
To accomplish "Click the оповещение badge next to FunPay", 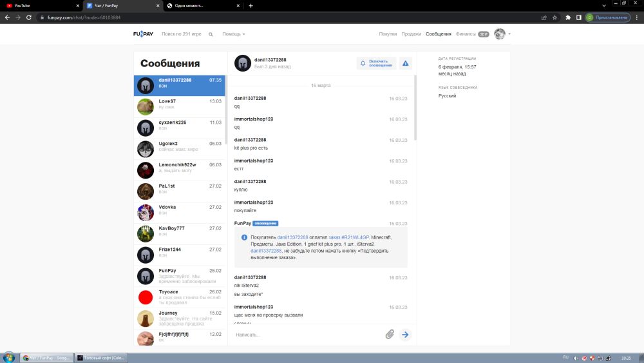I will (265, 223).
